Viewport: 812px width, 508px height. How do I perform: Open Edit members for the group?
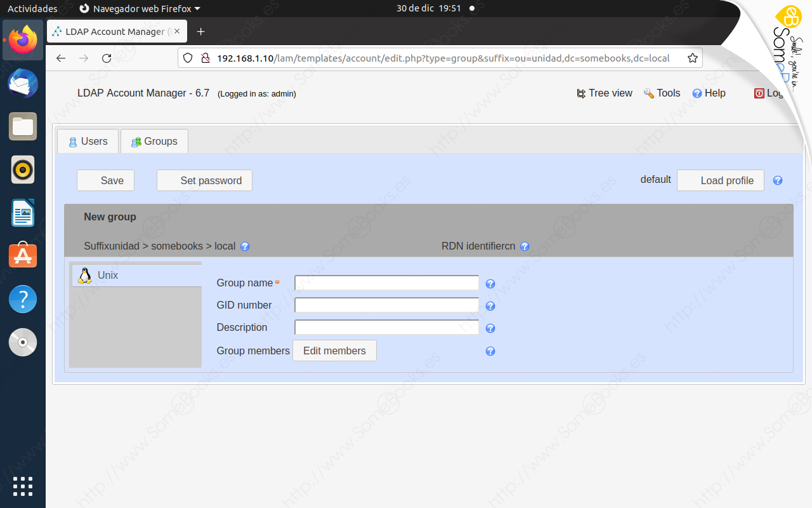pos(334,351)
